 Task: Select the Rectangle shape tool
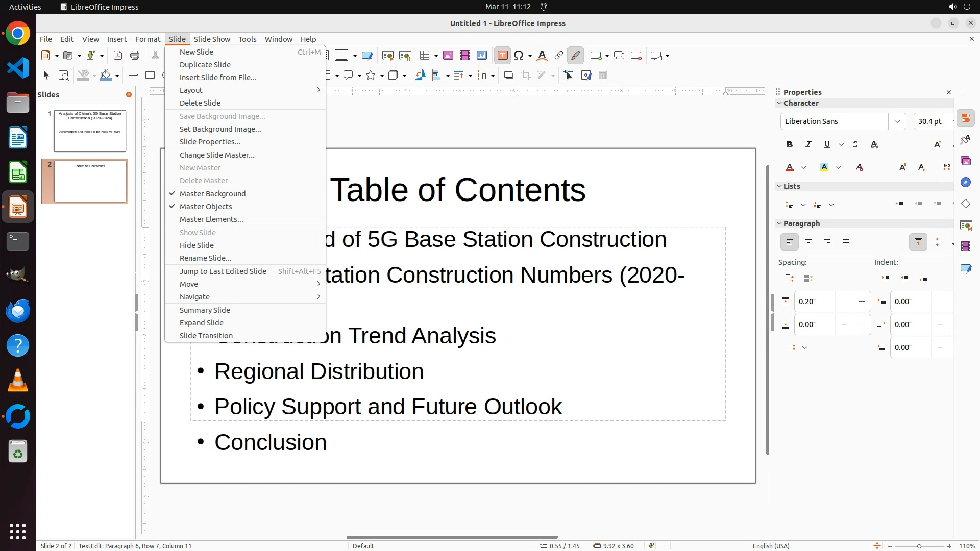tap(150, 76)
